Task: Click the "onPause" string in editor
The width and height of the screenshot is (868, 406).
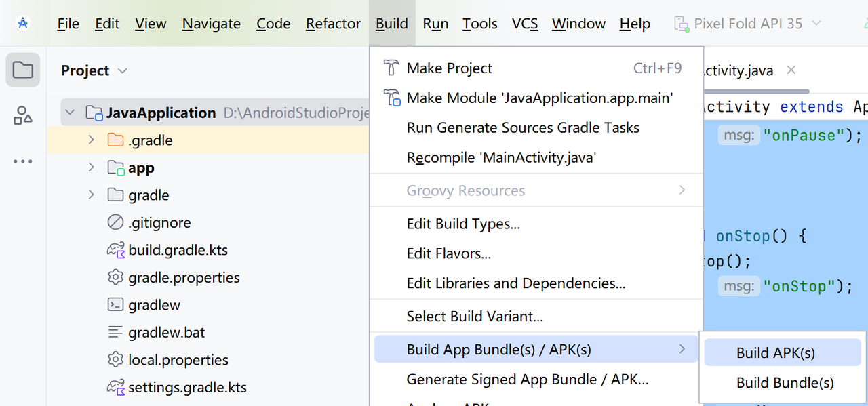Action: pos(802,136)
